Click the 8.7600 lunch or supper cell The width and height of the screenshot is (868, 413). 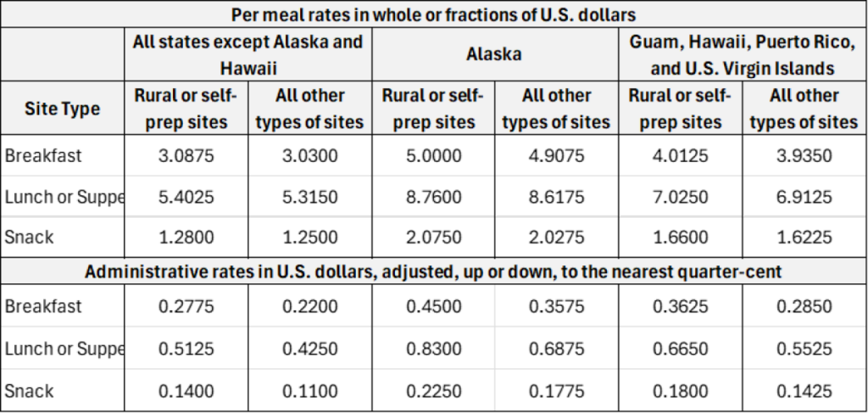point(432,197)
